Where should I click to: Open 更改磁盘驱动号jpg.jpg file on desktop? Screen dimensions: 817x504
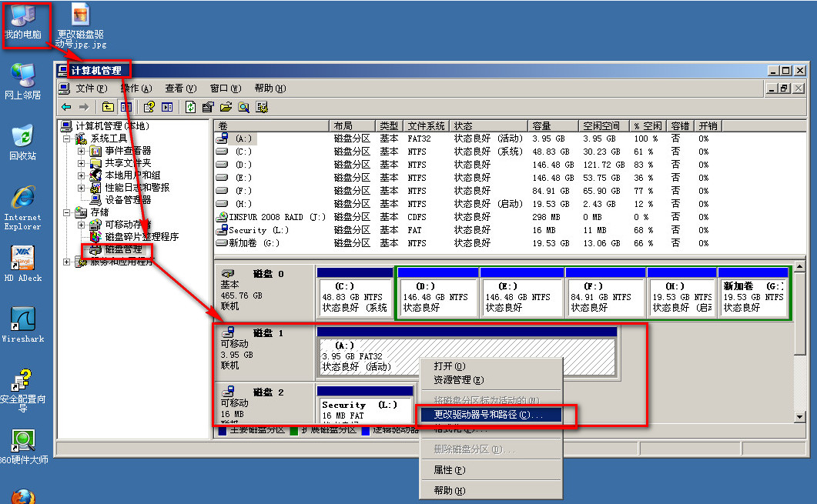(x=80, y=26)
